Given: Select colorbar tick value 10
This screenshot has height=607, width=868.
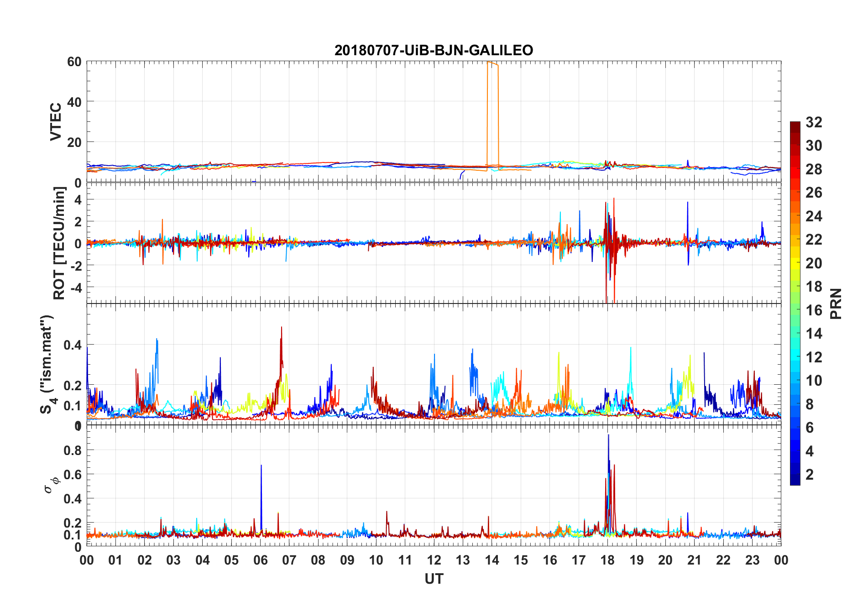Looking at the screenshot, I should (x=814, y=381).
